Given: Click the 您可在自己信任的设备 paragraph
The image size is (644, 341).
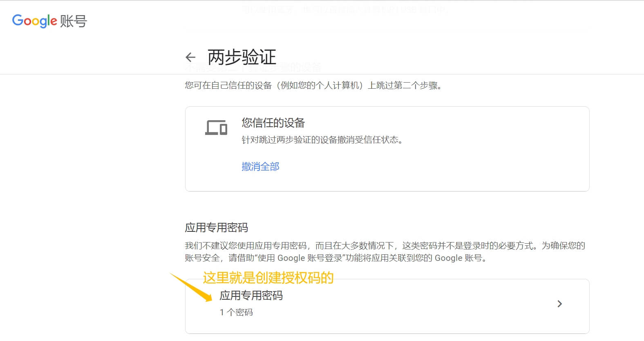Looking at the screenshot, I should click(313, 85).
